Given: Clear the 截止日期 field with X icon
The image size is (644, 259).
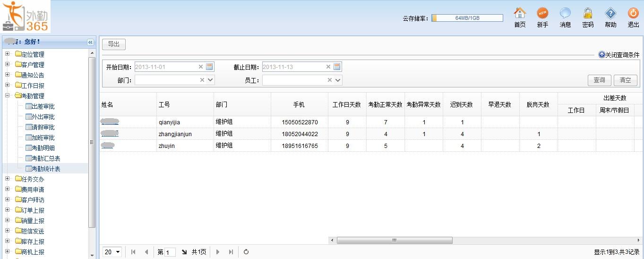Looking at the screenshot, I should (328, 67).
